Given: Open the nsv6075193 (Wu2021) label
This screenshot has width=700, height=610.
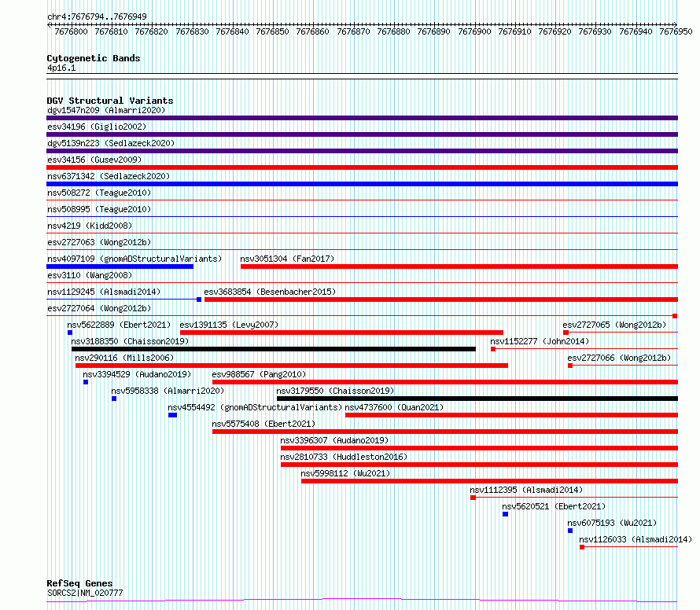Looking at the screenshot, I should [612, 523].
